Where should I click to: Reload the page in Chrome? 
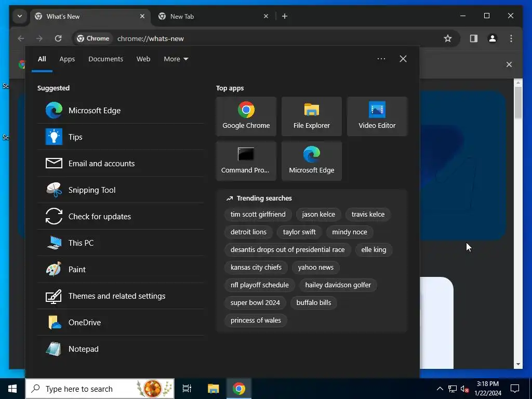click(x=58, y=38)
